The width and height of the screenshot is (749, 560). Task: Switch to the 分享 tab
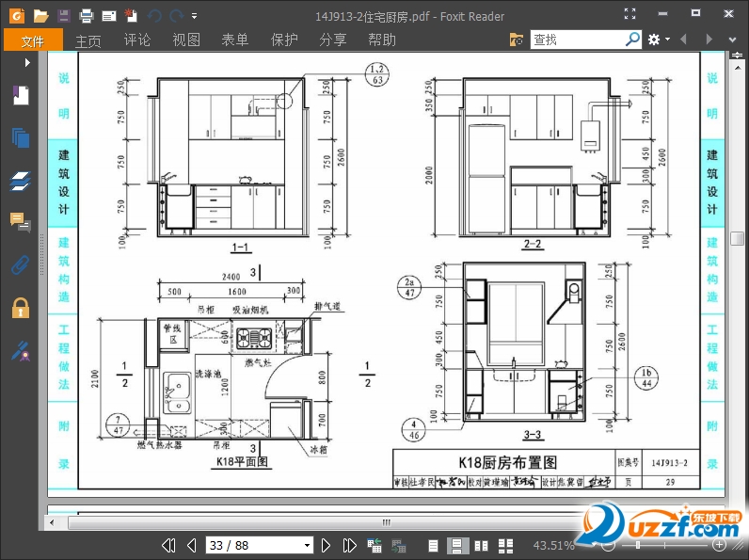coord(333,40)
